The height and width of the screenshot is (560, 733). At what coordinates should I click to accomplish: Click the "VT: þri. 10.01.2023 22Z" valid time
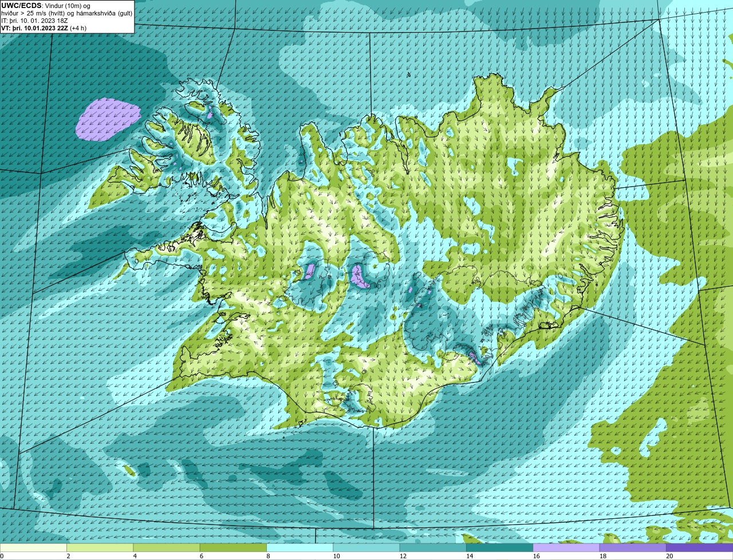coord(34,28)
